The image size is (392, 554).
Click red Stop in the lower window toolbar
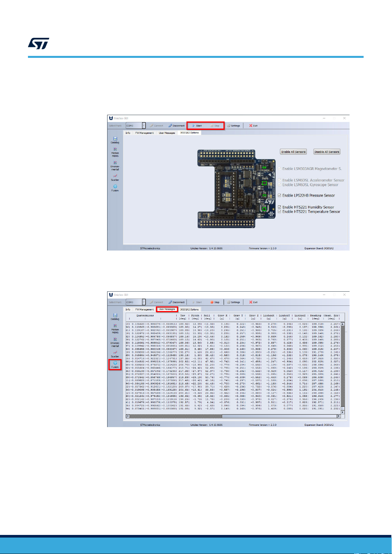point(215,302)
